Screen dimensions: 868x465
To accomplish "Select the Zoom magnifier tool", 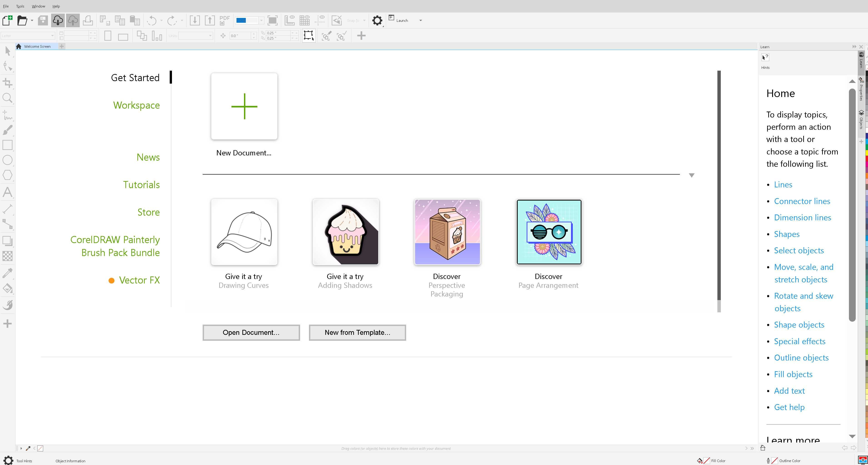I will tap(8, 98).
